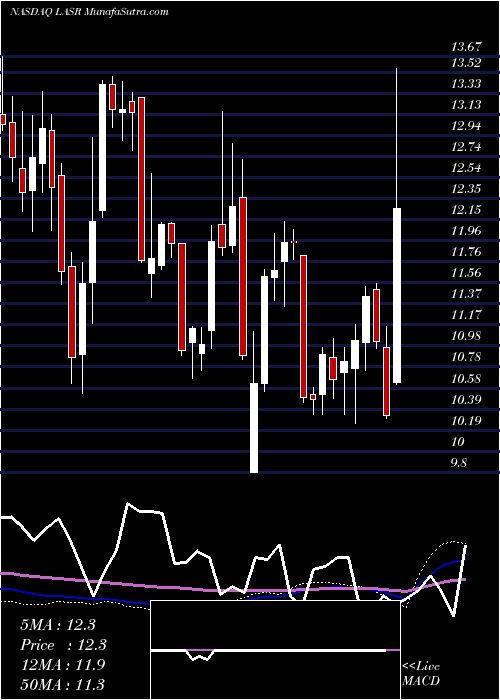Click the 9.8 price axis label
Image resolution: width=500 pixels, height=700 pixels.
[459, 463]
